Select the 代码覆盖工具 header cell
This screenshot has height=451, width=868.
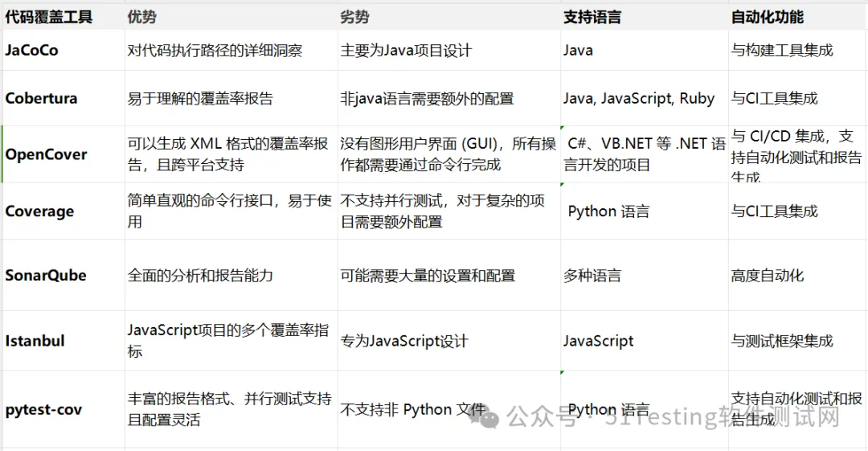tap(63, 17)
